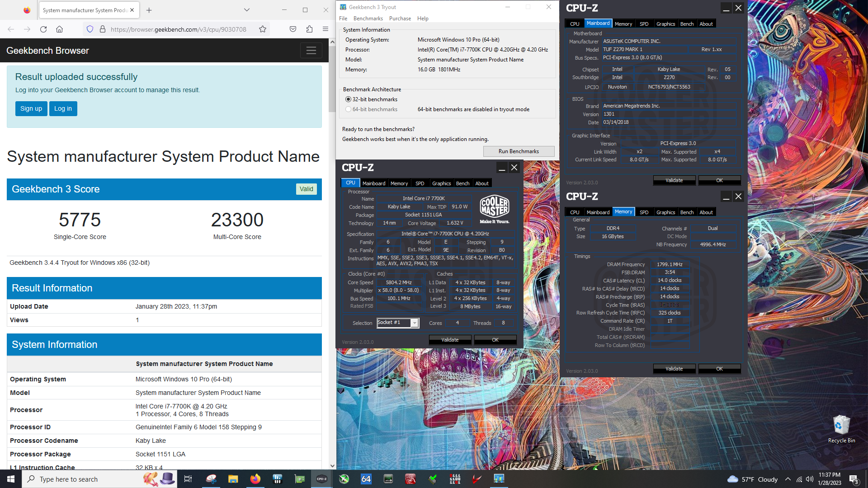Click Validate in the CPU-Z CPU window
868x488 pixels.
(450, 340)
